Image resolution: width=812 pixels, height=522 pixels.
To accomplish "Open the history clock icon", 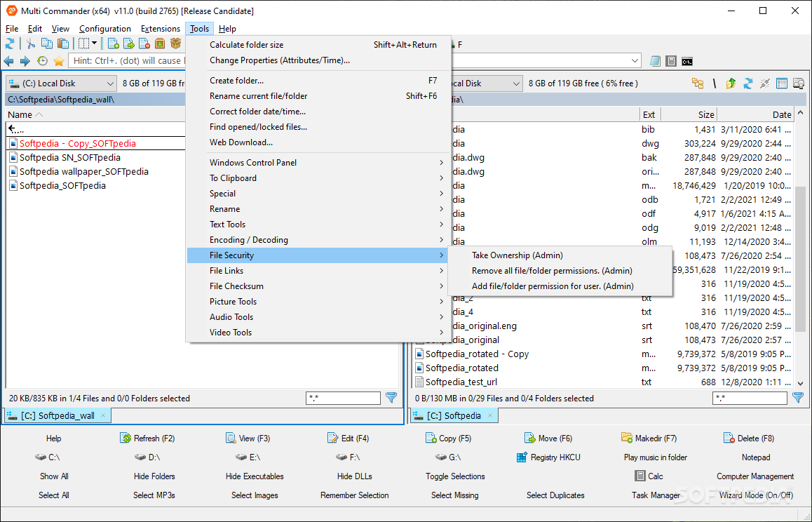I will [x=42, y=61].
